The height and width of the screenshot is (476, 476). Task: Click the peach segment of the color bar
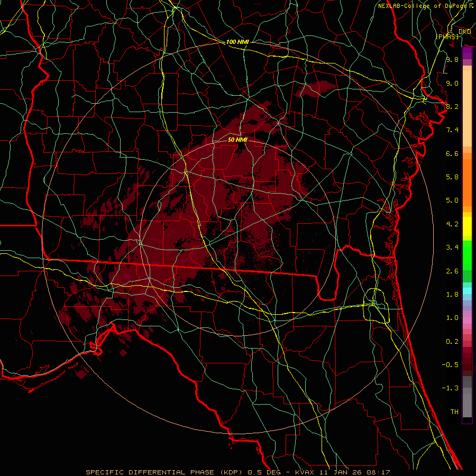click(x=467, y=108)
